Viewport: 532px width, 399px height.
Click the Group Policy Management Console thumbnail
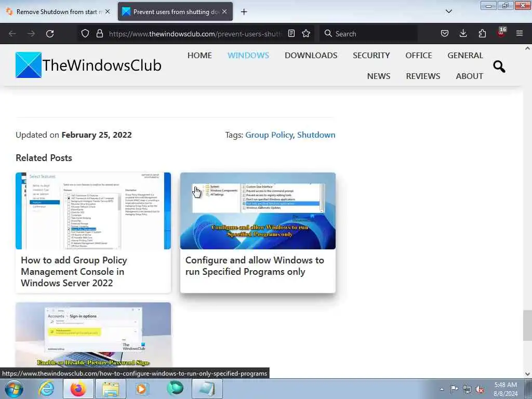[94, 211]
